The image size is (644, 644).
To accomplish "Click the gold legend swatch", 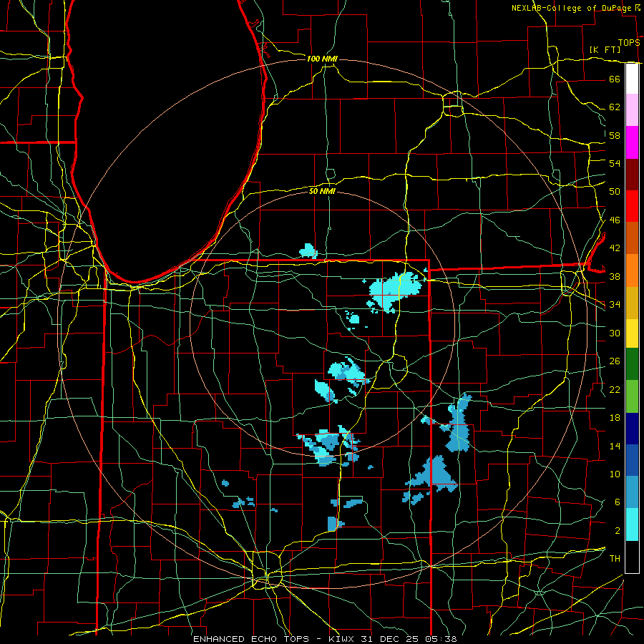I will (632, 303).
